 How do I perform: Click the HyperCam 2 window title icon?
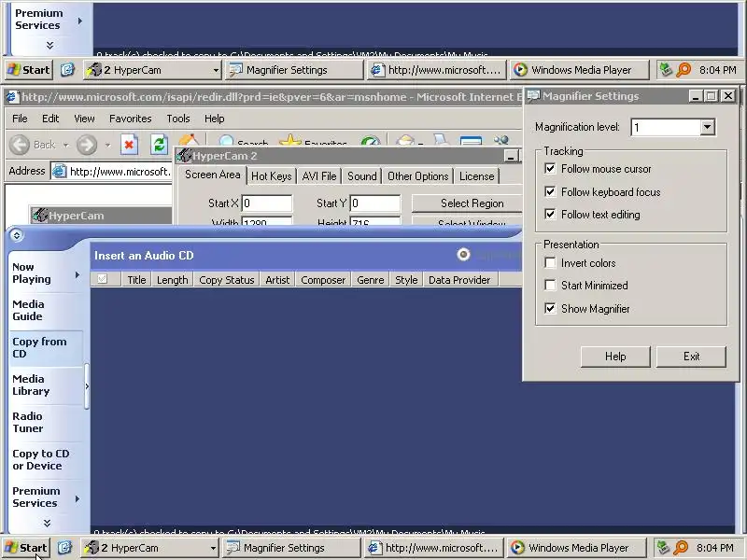(x=184, y=156)
